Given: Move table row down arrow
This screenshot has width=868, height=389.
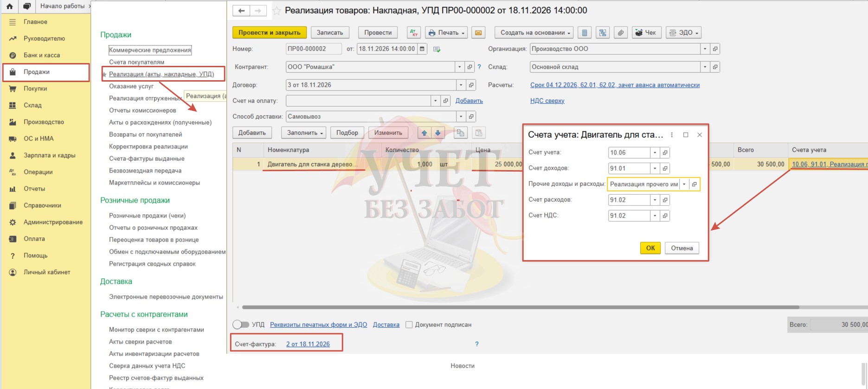Looking at the screenshot, I should 437,133.
